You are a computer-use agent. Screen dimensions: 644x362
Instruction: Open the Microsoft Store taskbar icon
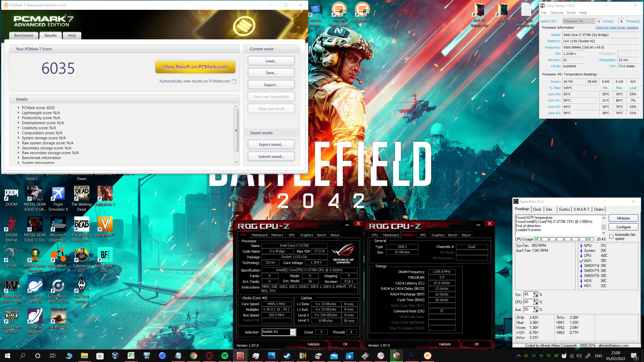[100, 355]
